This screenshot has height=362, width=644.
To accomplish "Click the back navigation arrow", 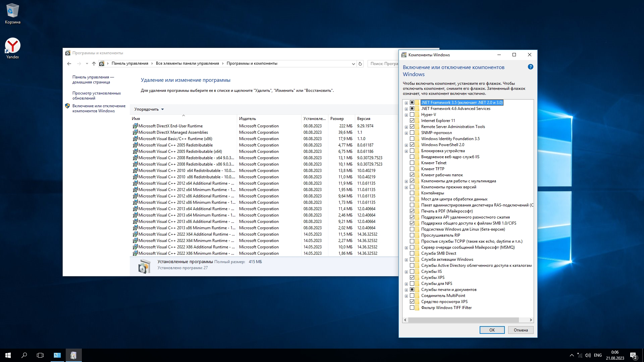I will click(x=69, y=64).
